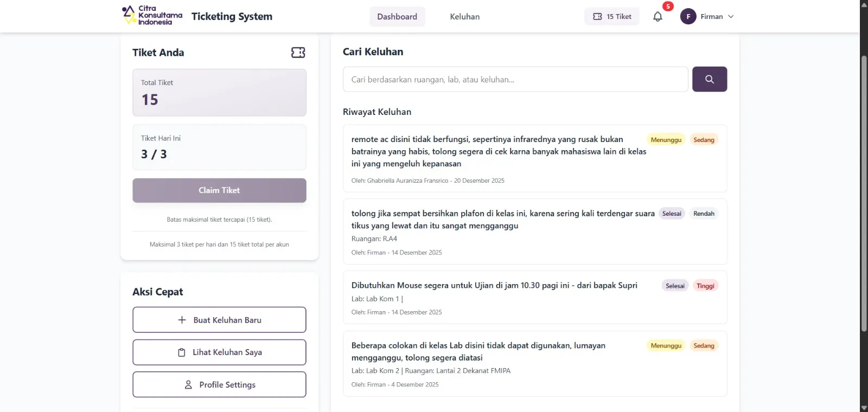The width and height of the screenshot is (868, 412).
Task: Click the Tiket Hari Ini 3 / 3 card
Action: (219, 147)
